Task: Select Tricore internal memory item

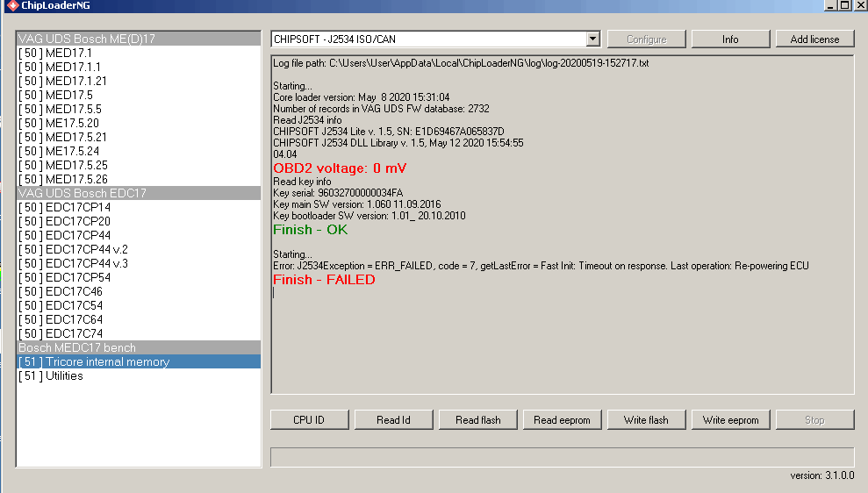Action: pos(94,361)
